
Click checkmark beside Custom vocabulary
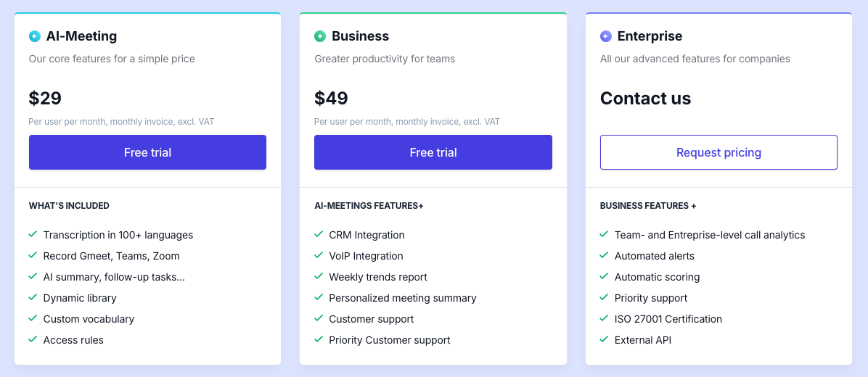click(33, 318)
